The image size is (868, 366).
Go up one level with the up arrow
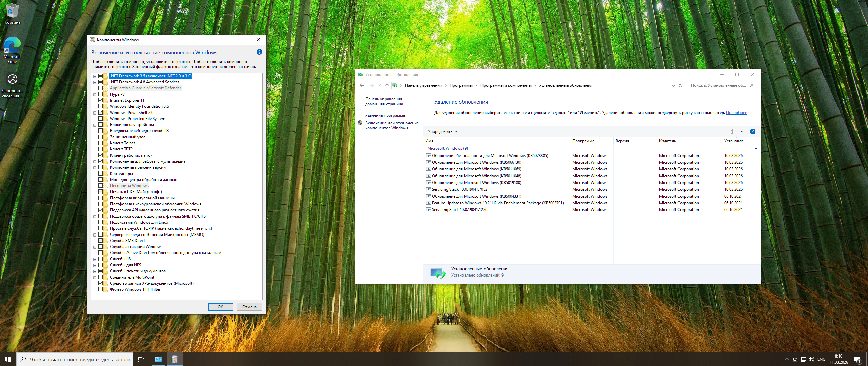coord(387,85)
